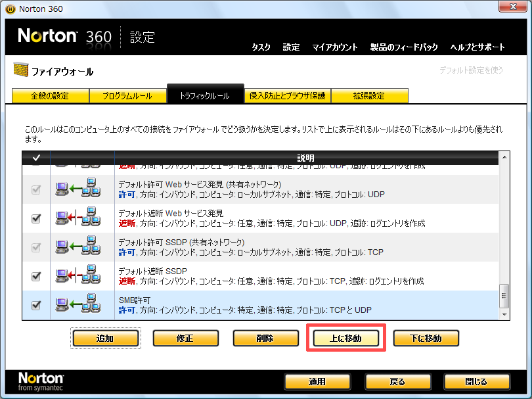Screen dimensions: 532x399
Task: Click the checkmark column header icon
Action: pos(36,158)
